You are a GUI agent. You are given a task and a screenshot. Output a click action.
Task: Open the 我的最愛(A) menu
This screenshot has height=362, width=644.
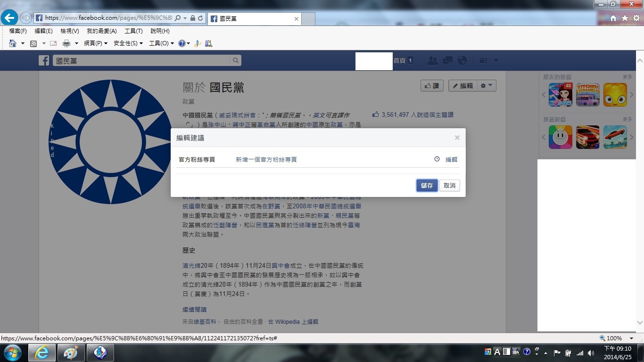click(x=101, y=31)
